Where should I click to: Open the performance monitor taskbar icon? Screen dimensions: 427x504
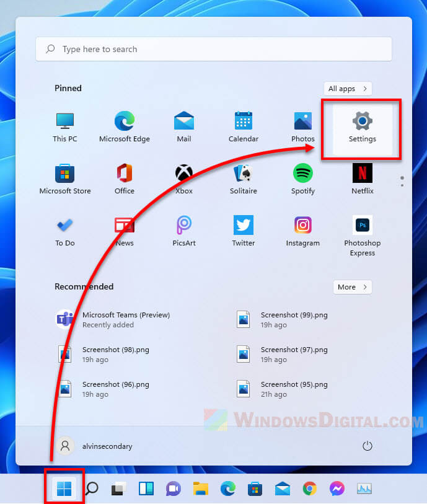point(364,489)
